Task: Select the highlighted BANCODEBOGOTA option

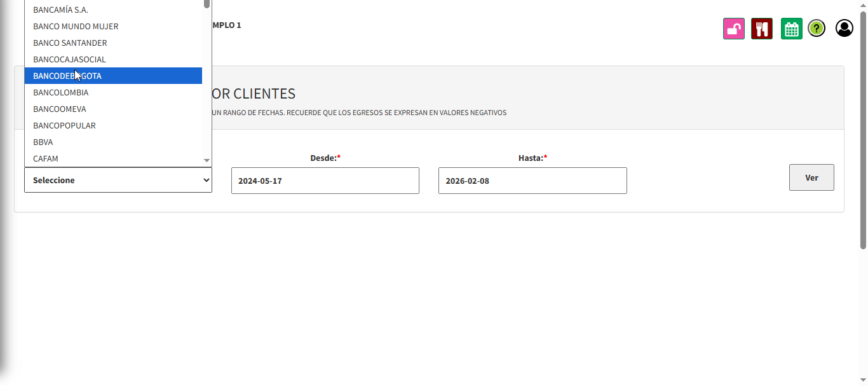Action: (67, 76)
